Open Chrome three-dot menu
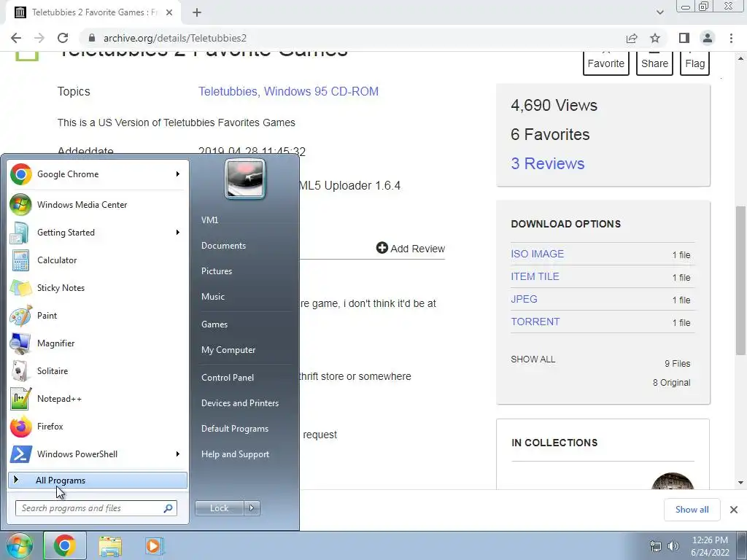747x560 pixels. point(731,38)
